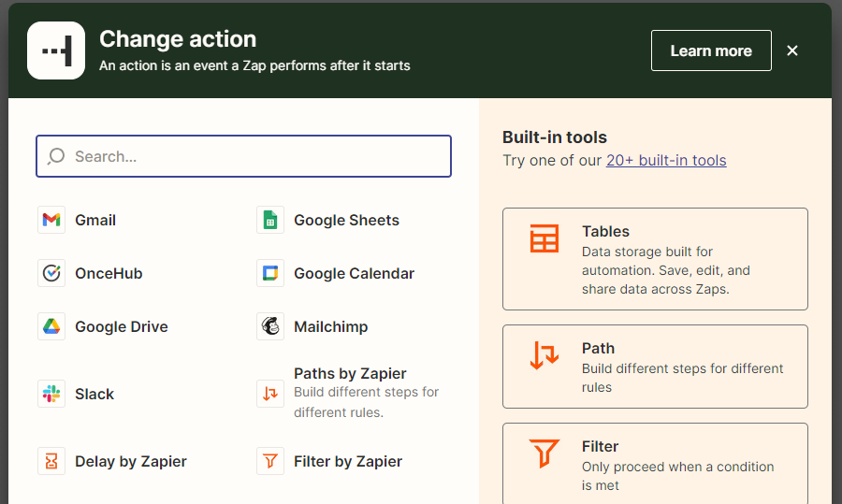Select the Paths by Zapier icon
The height and width of the screenshot is (504, 842).
tap(270, 394)
